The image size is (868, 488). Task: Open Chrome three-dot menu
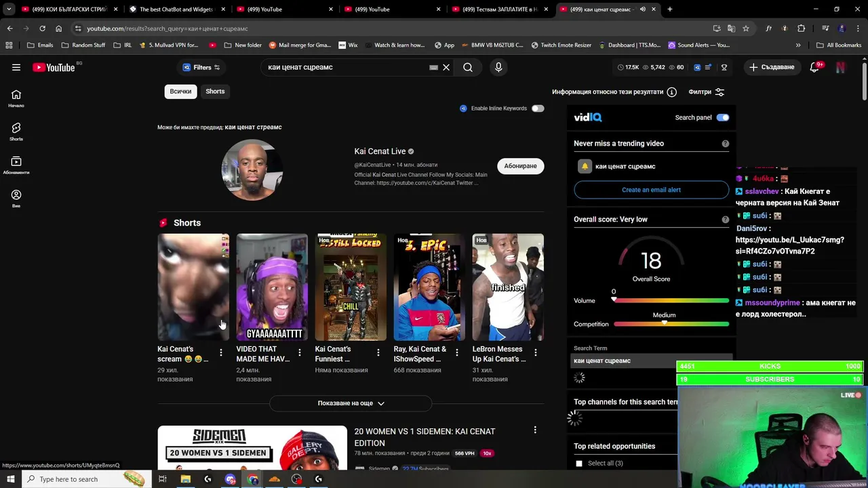pos(858,28)
